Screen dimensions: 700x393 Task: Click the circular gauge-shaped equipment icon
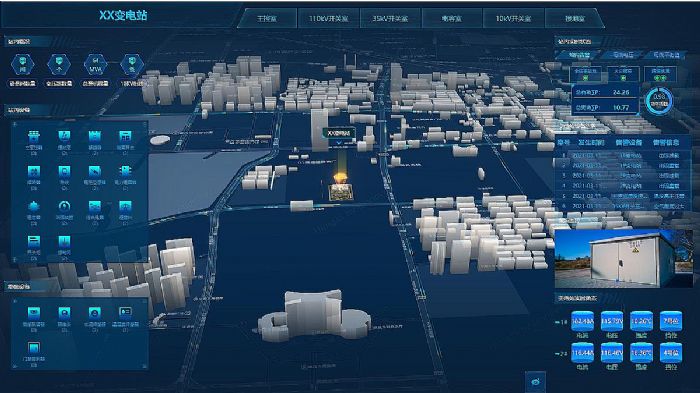tap(64, 206)
